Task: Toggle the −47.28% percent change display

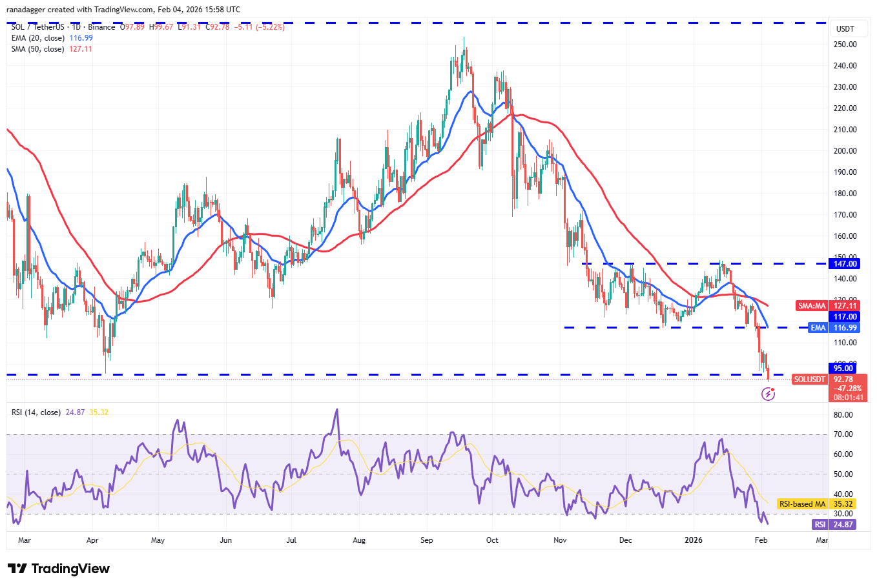Action: pos(848,389)
